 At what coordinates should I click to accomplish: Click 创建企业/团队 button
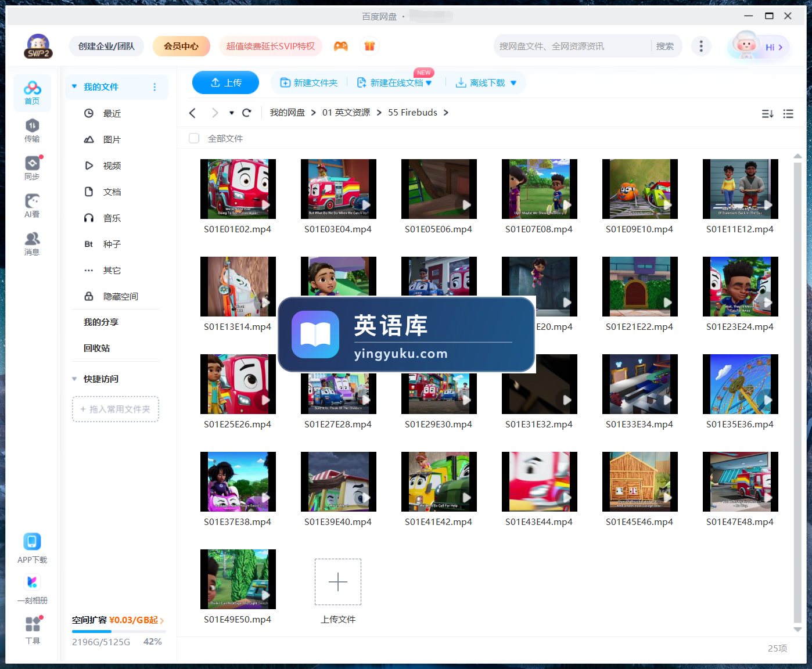(106, 46)
